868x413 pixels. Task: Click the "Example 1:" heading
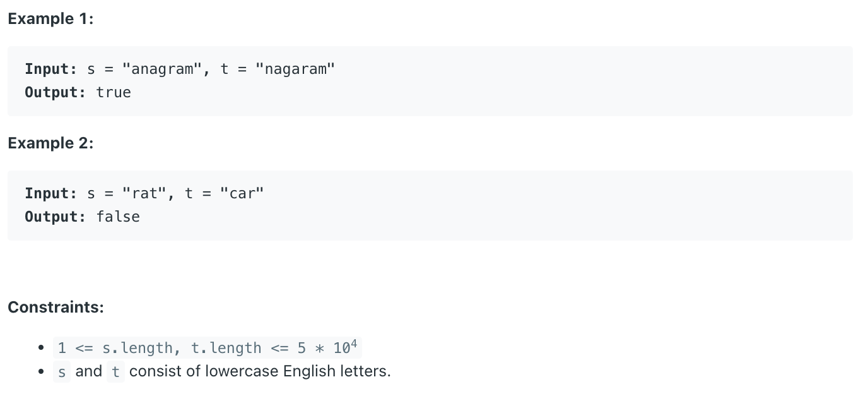(50, 19)
